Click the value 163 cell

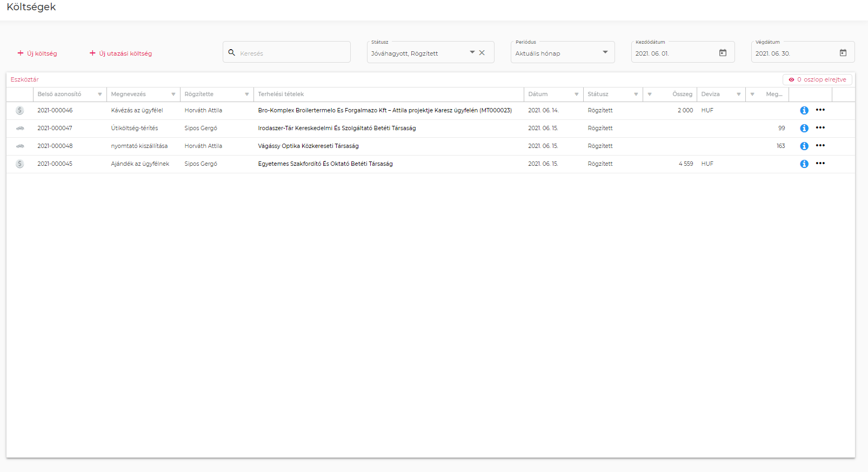(781, 146)
